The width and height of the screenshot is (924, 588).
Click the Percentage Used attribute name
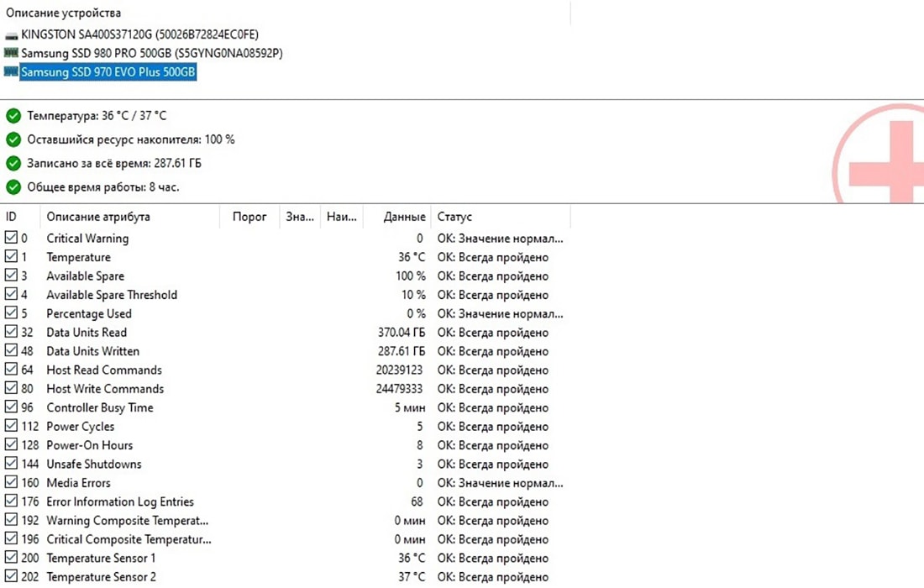pyautogui.click(x=89, y=313)
